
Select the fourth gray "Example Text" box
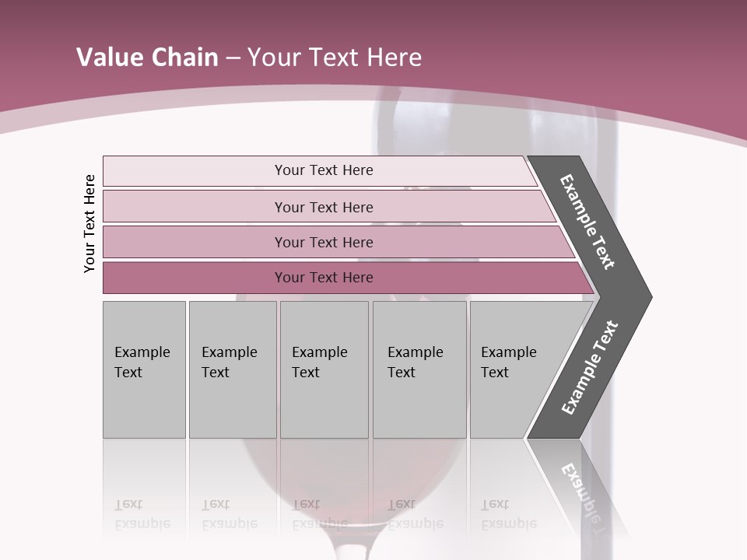pyautogui.click(x=419, y=369)
